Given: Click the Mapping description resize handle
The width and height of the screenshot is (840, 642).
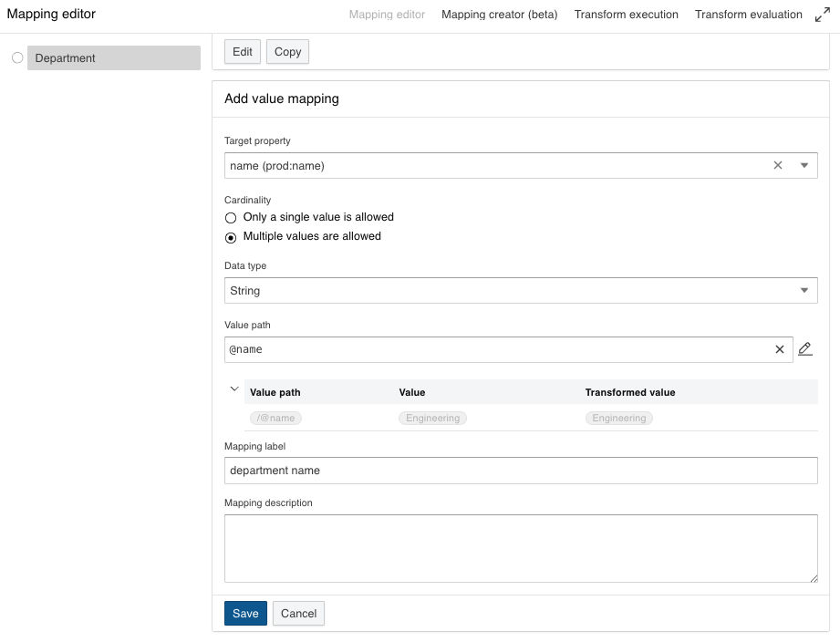Looking at the screenshot, I should click(x=814, y=578).
